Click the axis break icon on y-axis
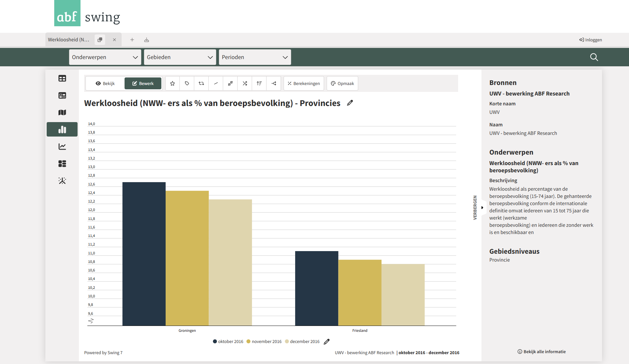This screenshot has width=629, height=364. [91, 321]
